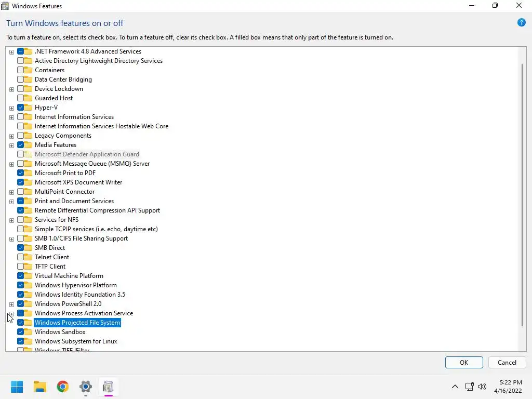Viewport: 532px width, 399px height.
Task: Select Remote Differential Compression API Support label
Action: coord(97,210)
